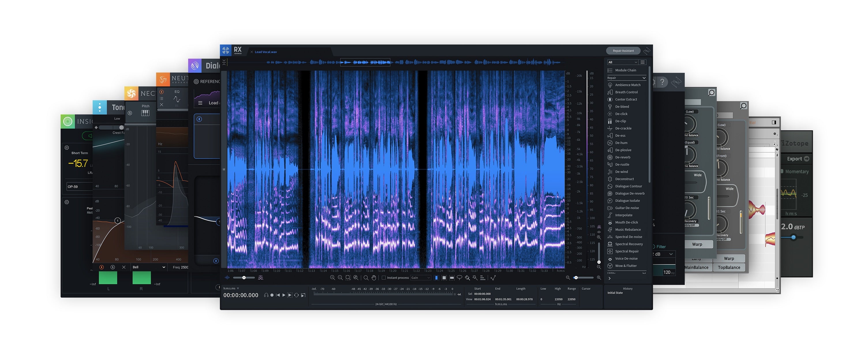Select the Magic Wand tool
Image resolution: width=868 pixels, height=345 pixels.
(475, 278)
